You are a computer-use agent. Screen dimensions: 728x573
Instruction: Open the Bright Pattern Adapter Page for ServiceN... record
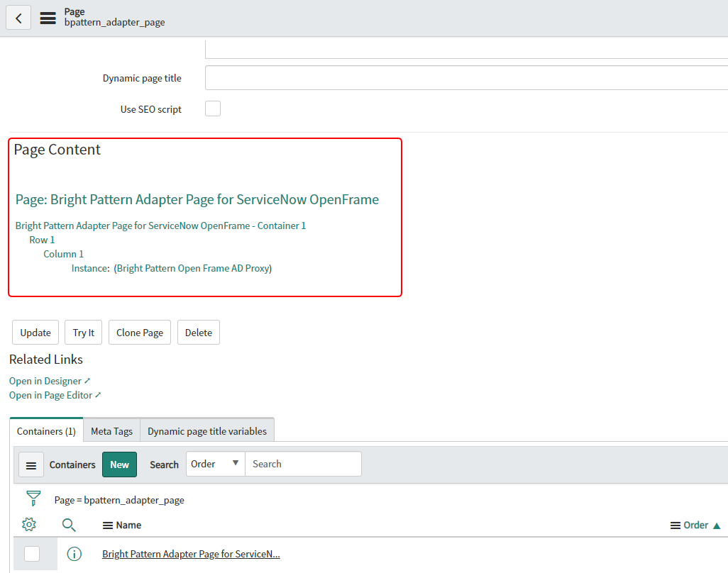191,554
